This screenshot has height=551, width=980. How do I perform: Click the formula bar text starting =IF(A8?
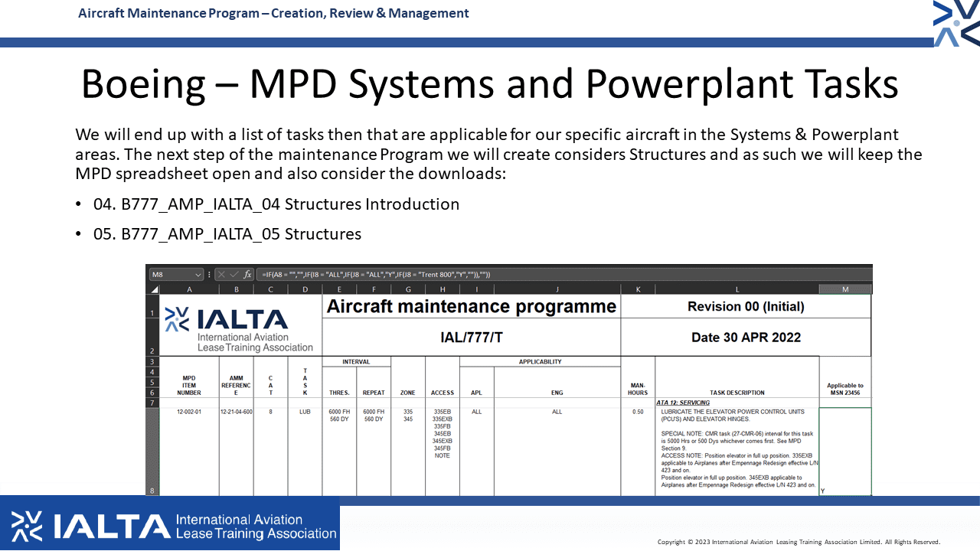coord(376,274)
